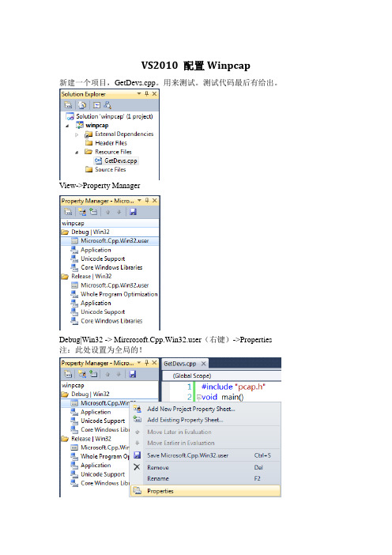Switch to the GetDevs.cpp editor tab
This screenshot has height=555, width=392.
pyautogui.click(x=180, y=364)
